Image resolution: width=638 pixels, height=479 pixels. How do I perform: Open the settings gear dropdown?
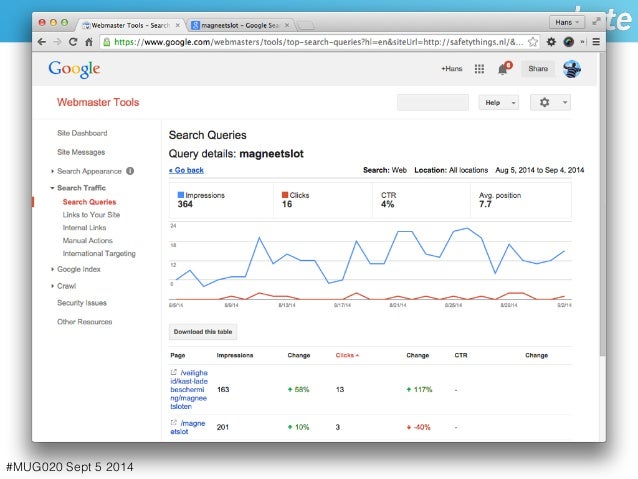pos(550,103)
